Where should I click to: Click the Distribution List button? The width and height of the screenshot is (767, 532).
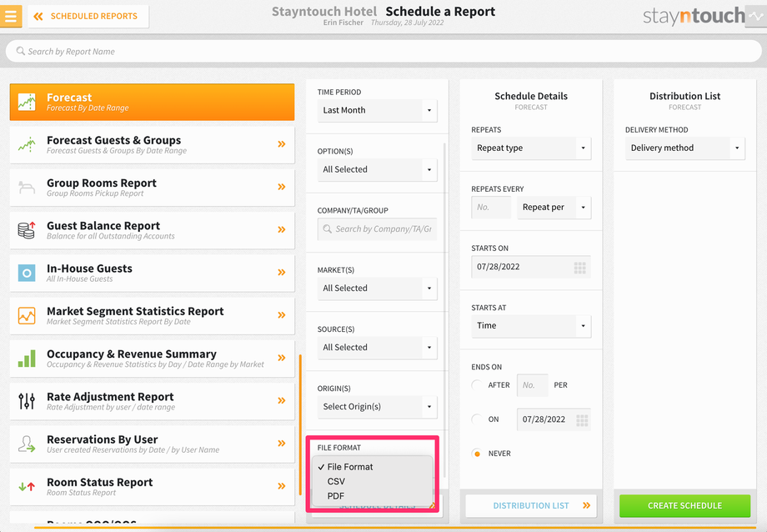[x=531, y=505]
